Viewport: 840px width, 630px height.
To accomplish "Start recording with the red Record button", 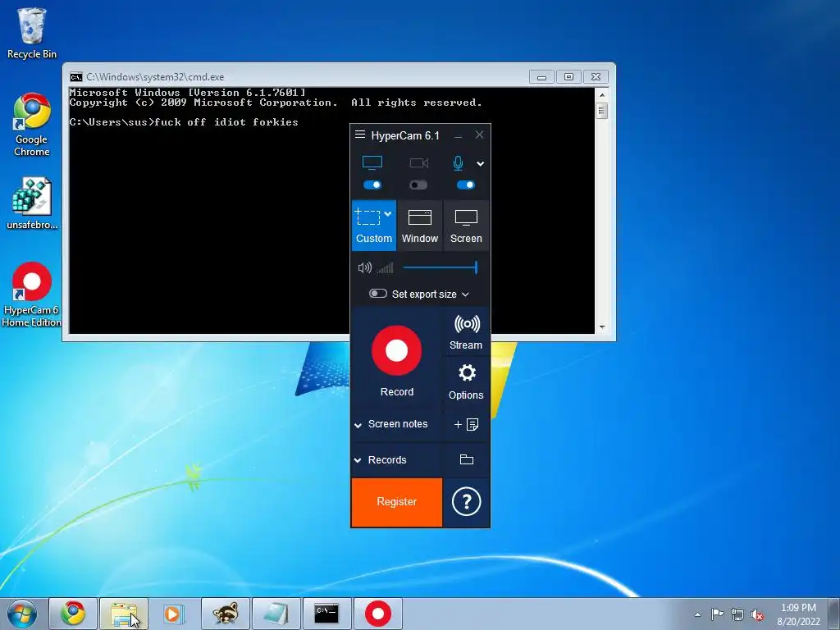I will 397,350.
